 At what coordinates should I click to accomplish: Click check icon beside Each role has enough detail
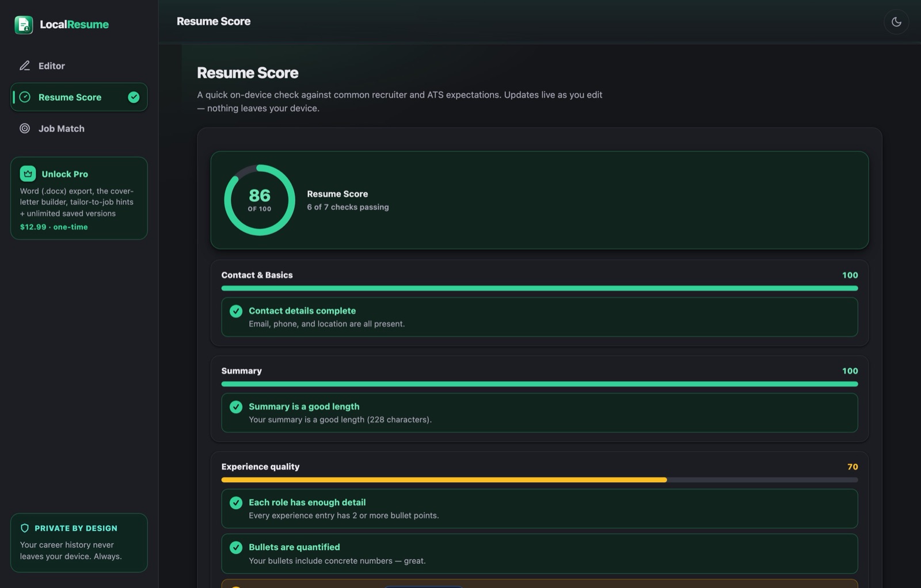pos(236,503)
